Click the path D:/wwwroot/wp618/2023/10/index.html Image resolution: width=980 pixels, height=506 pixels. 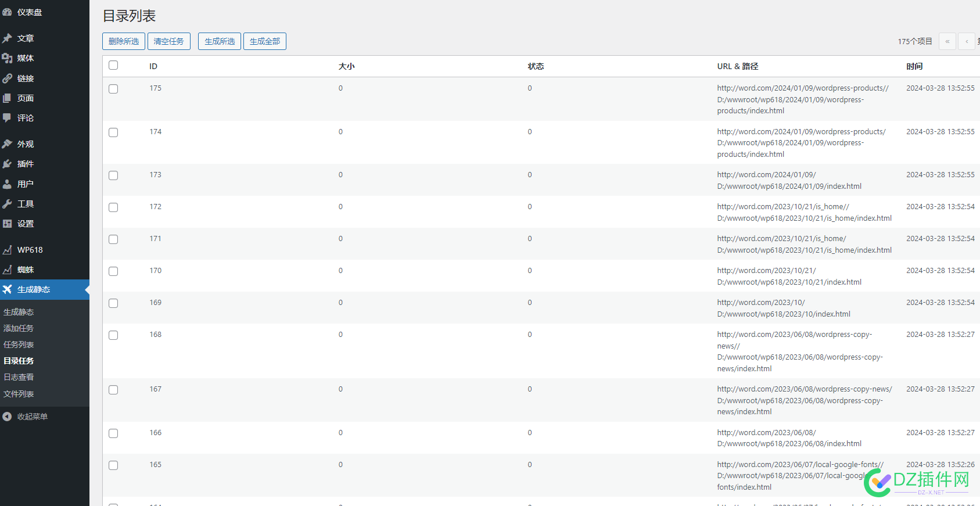[784, 314]
